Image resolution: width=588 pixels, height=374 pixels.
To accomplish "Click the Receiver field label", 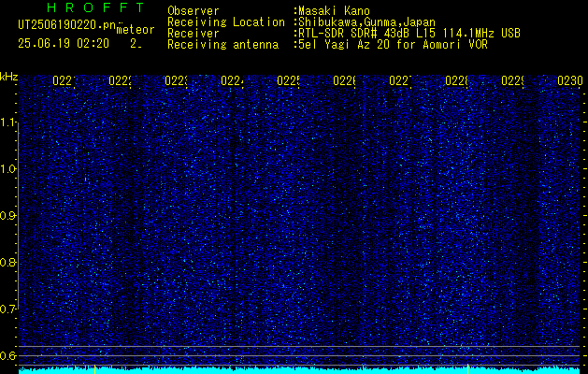I will (x=194, y=34).
